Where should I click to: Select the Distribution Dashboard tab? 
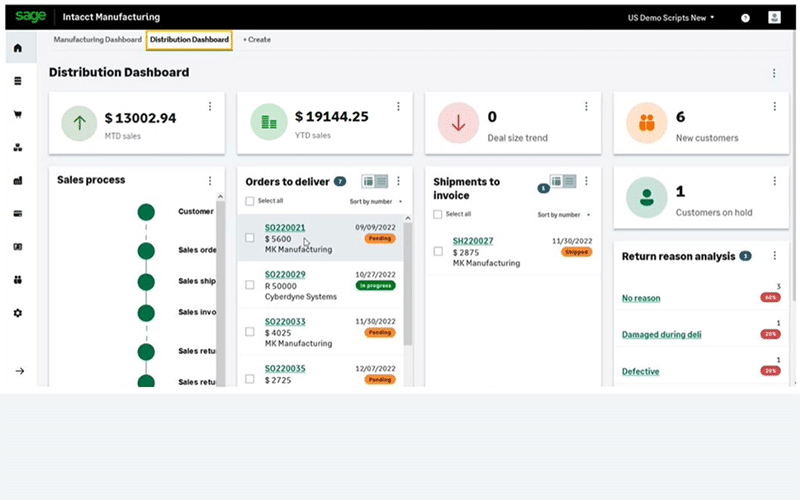coord(189,39)
